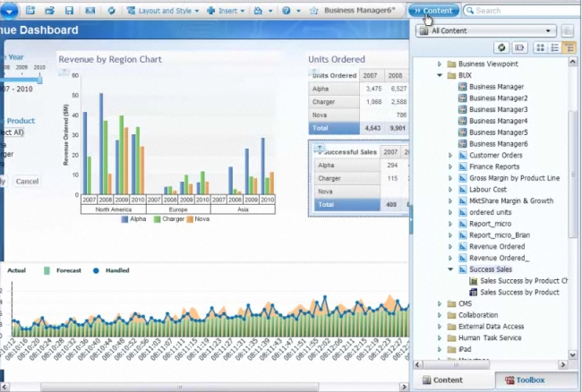Screen dimensions: 582x392
Task: Click the favorites star icon
Action: (314, 11)
